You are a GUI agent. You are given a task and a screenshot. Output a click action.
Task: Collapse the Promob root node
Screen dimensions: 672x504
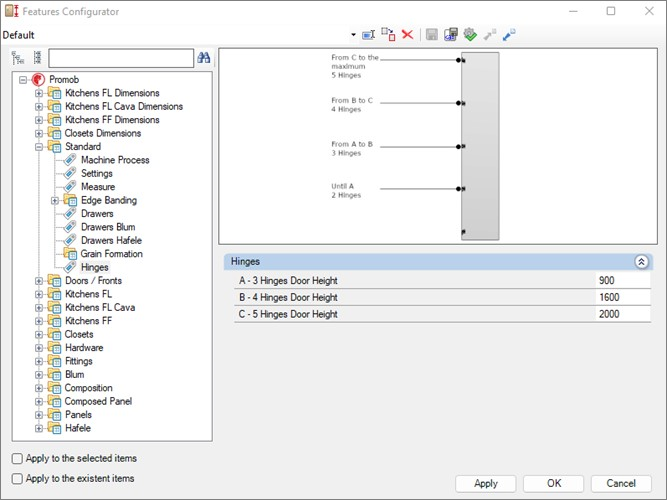click(x=23, y=80)
